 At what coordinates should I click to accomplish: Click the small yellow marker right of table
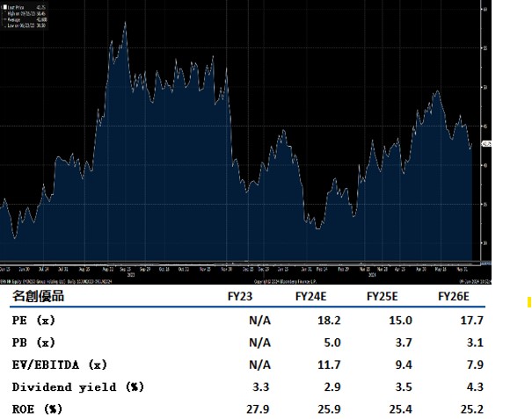click(528, 303)
